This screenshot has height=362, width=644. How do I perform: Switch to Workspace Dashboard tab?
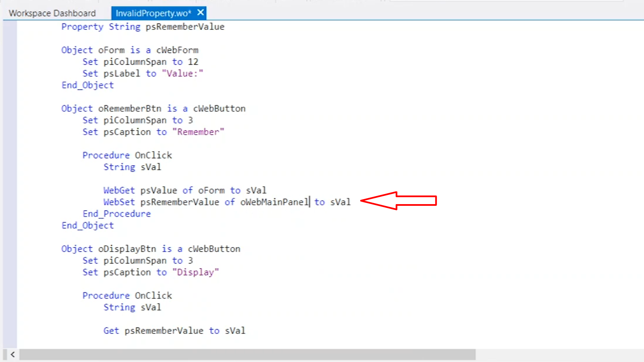[52, 13]
